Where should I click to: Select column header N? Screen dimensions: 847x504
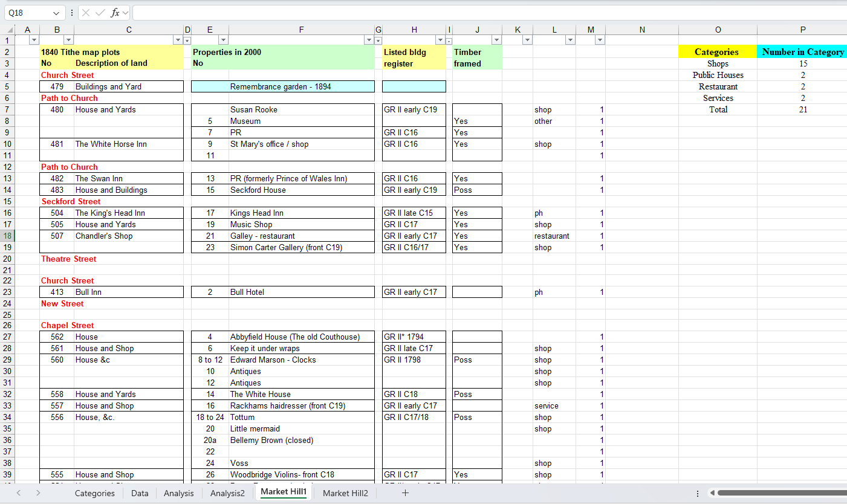642,30
